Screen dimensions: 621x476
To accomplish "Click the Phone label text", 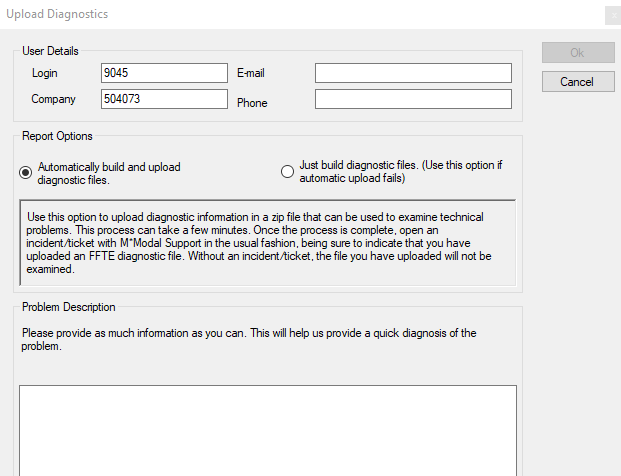I will click(x=252, y=102).
